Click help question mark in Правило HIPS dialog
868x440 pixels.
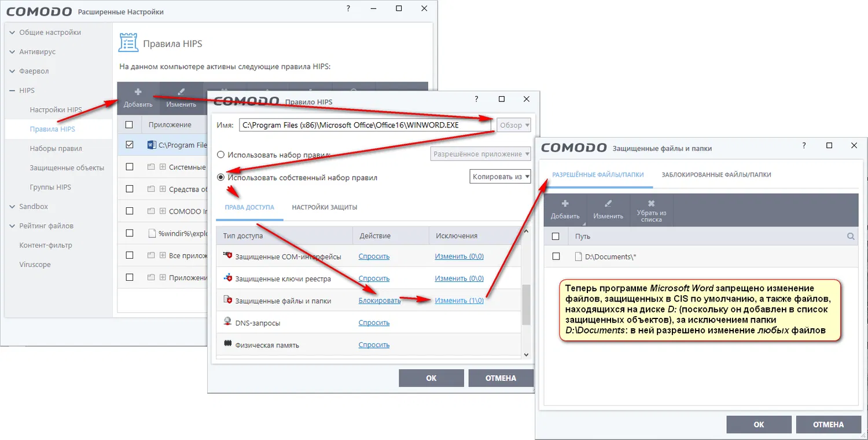coord(476,99)
